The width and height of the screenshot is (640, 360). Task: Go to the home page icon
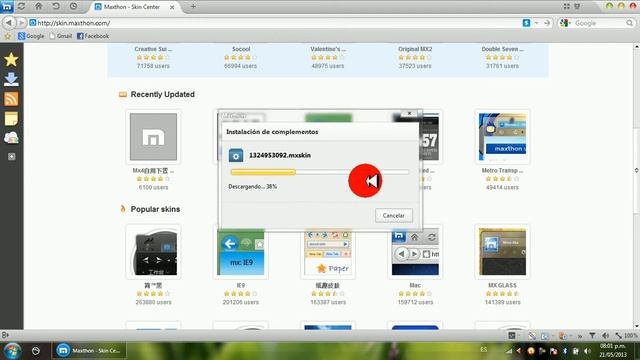(38, 7)
